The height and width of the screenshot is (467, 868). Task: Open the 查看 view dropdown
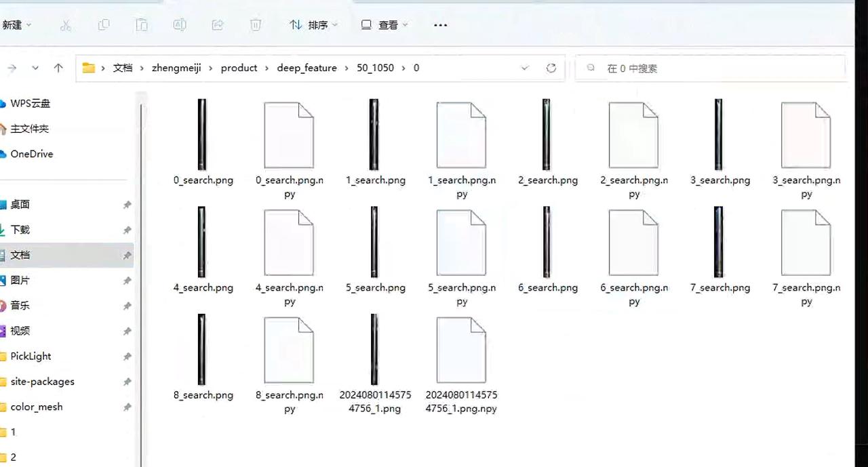(384, 25)
